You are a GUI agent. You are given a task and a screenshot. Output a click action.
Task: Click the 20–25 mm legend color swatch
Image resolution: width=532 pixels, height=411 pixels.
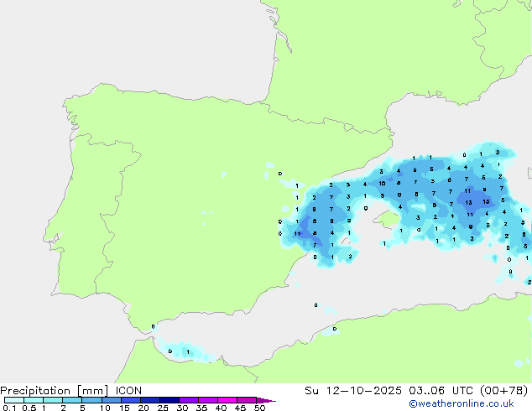pyautogui.click(x=150, y=400)
